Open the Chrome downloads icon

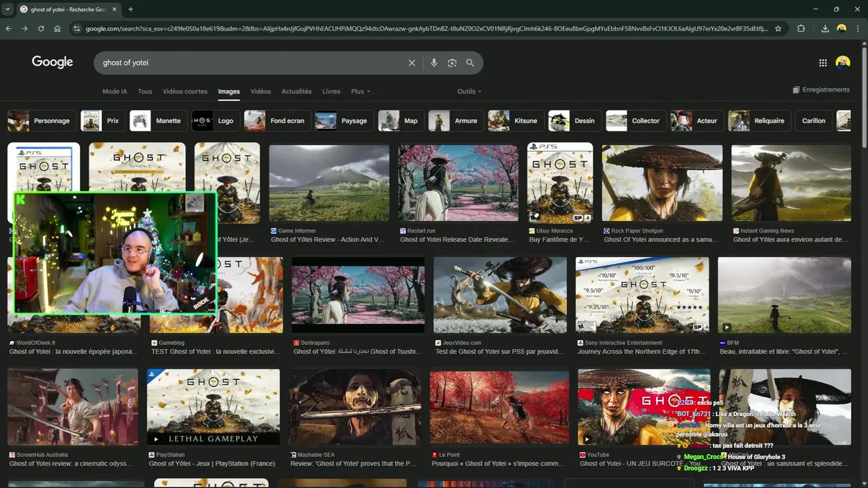[x=825, y=28]
